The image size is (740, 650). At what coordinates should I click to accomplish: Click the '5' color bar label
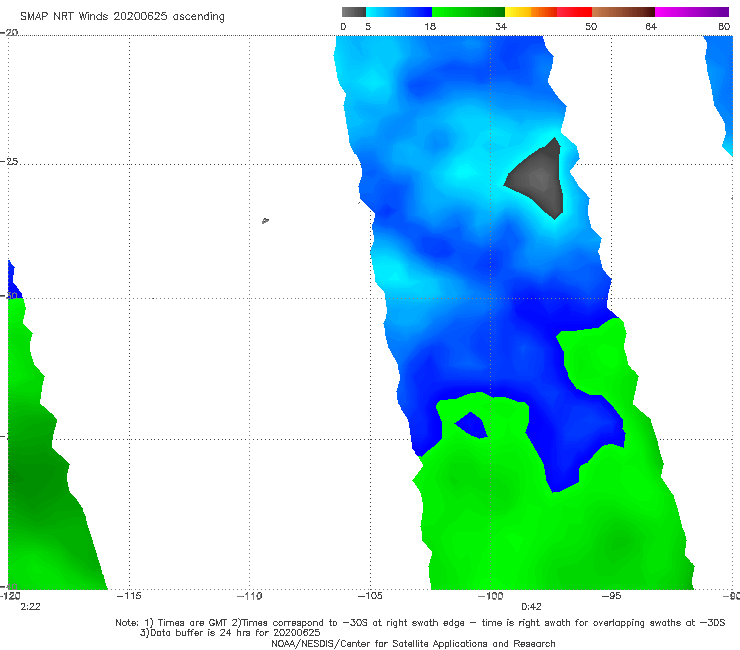click(x=368, y=26)
